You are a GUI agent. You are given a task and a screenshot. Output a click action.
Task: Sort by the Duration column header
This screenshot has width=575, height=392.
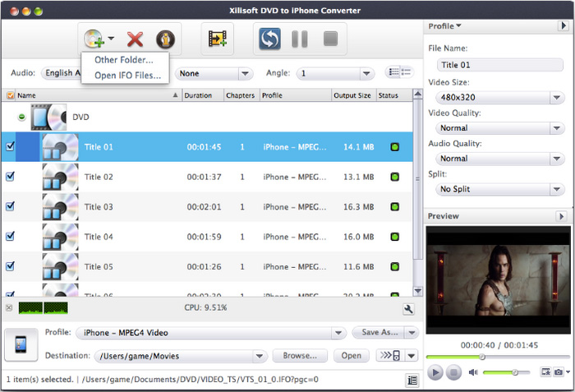(x=202, y=95)
